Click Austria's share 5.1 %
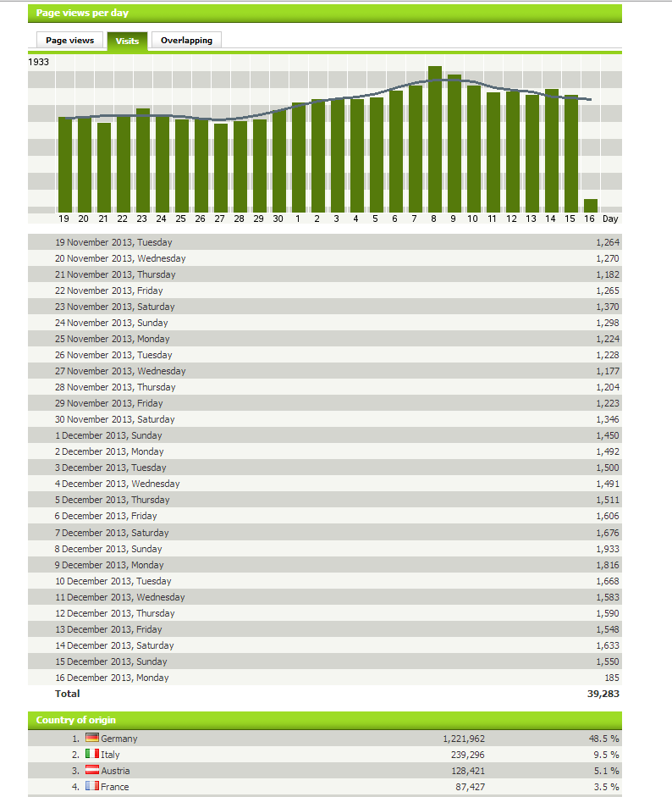The width and height of the screenshot is (672, 797). point(607,771)
